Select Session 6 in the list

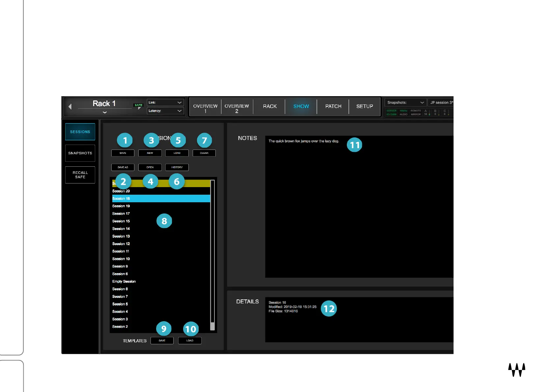pos(161,274)
